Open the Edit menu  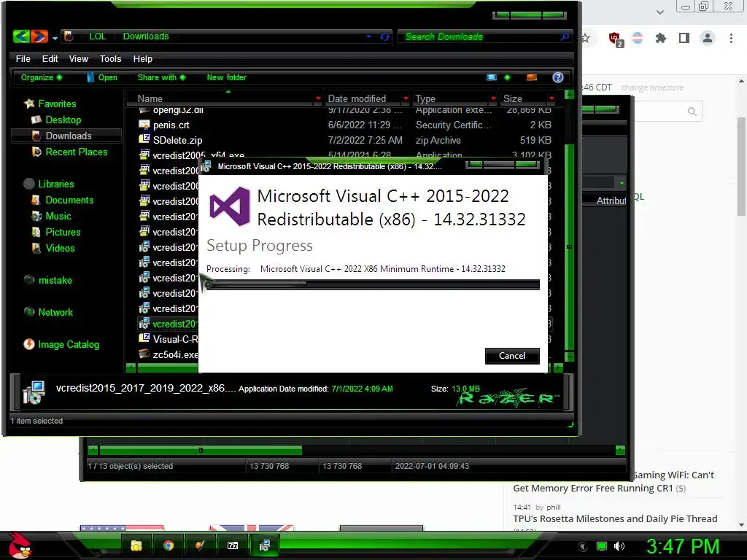[50, 58]
